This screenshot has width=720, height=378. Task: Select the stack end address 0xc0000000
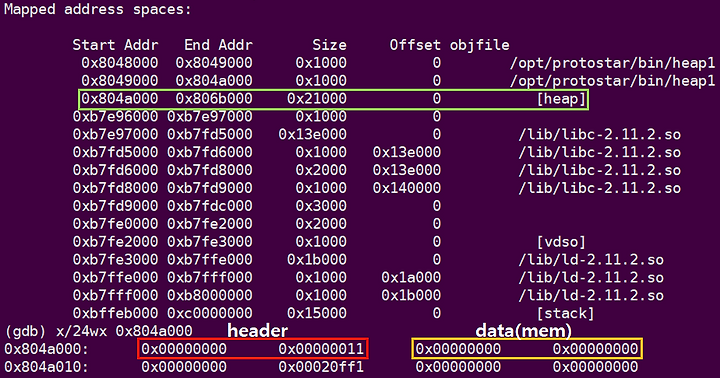click(x=210, y=314)
